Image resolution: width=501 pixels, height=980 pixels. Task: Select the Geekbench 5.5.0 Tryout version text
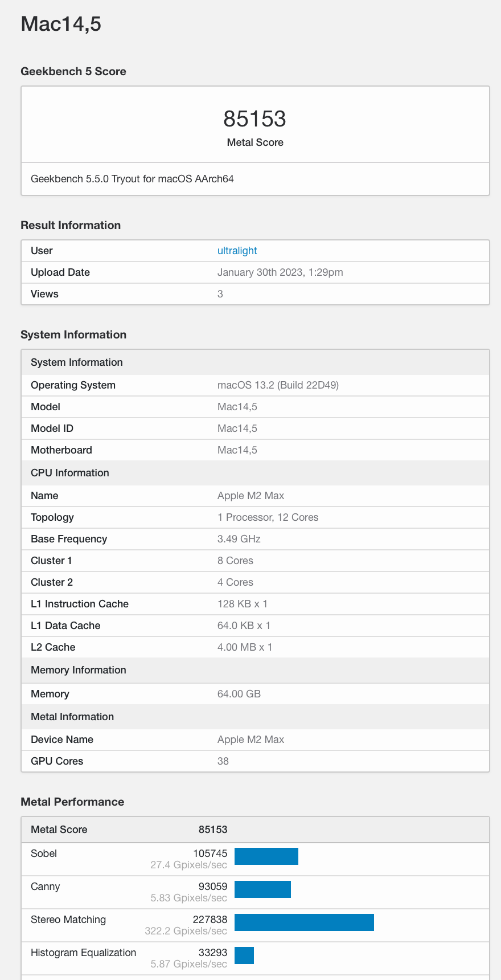132,179
